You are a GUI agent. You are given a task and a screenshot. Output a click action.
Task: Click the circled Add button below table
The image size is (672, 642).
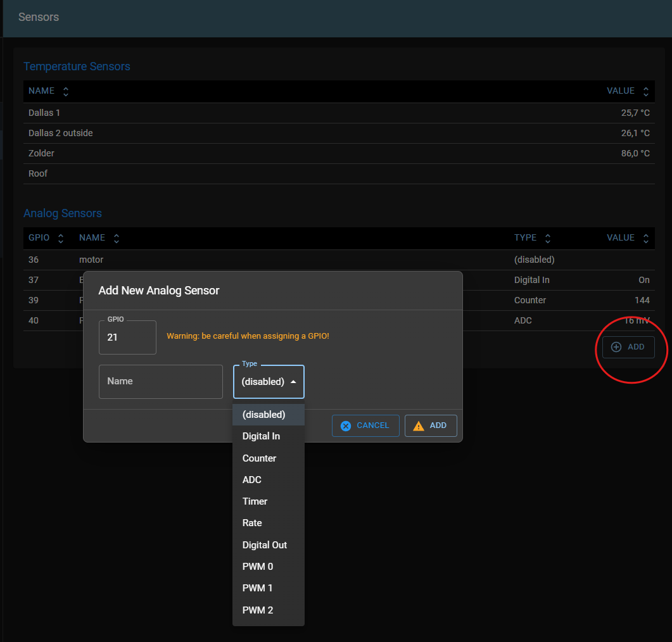point(628,347)
